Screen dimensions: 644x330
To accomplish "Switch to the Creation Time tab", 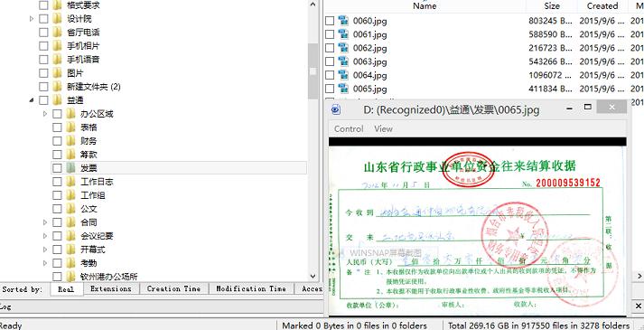I will 173,289.
